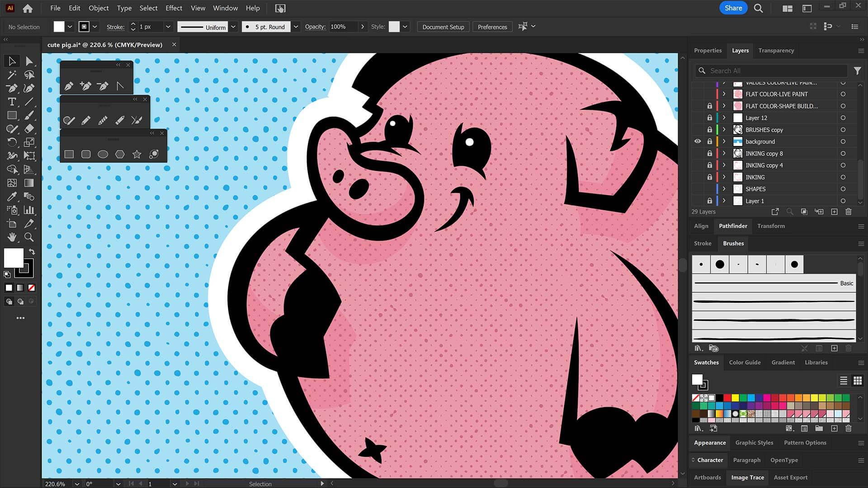Click the Search icon beside Share
Screen dimensions: 868x488
[758, 8]
